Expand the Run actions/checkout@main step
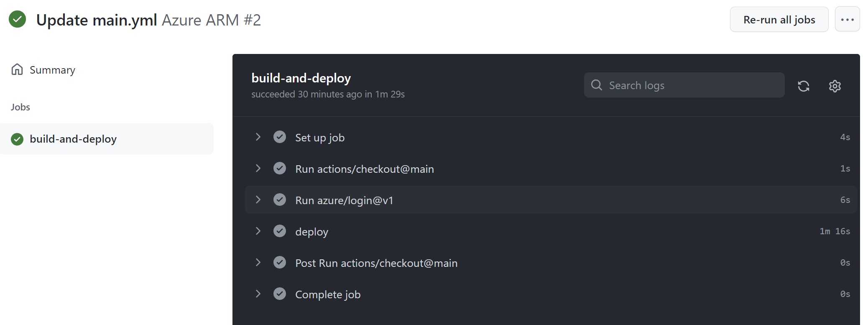The image size is (868, 325). click(x=258, y=169)
